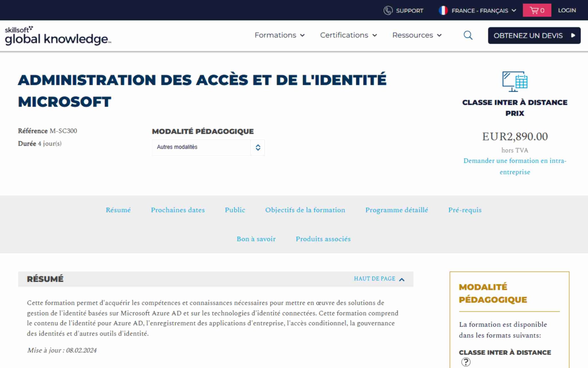Screen dimensions: 588x368
Task: Click the Durée 4 jour(s) text
Action: click(40, 143)
